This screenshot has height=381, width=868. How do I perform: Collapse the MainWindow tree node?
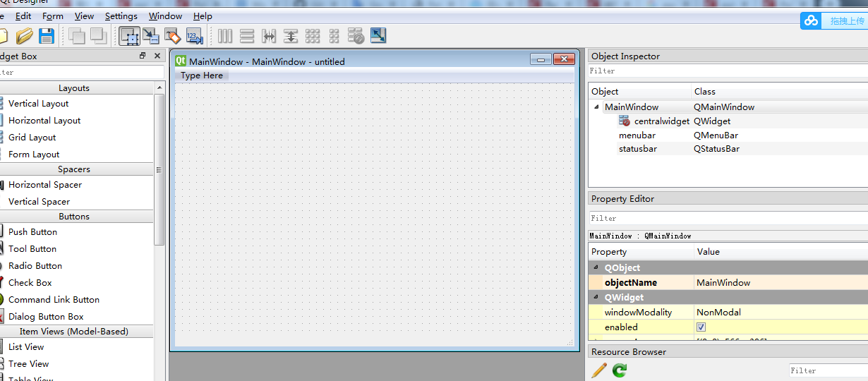tap(597, 107)
